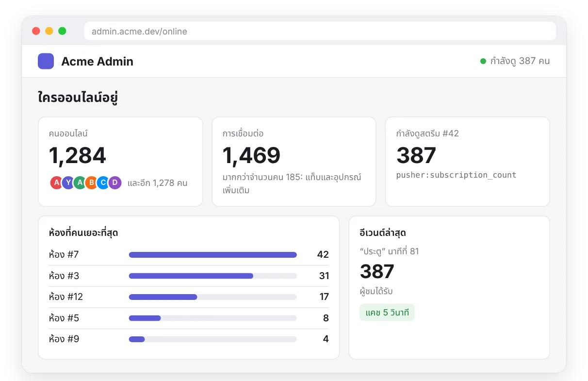Viewport: 588px width, 381px height.
Task: Select the "ห้อง #5" row label
Action: 64,318
